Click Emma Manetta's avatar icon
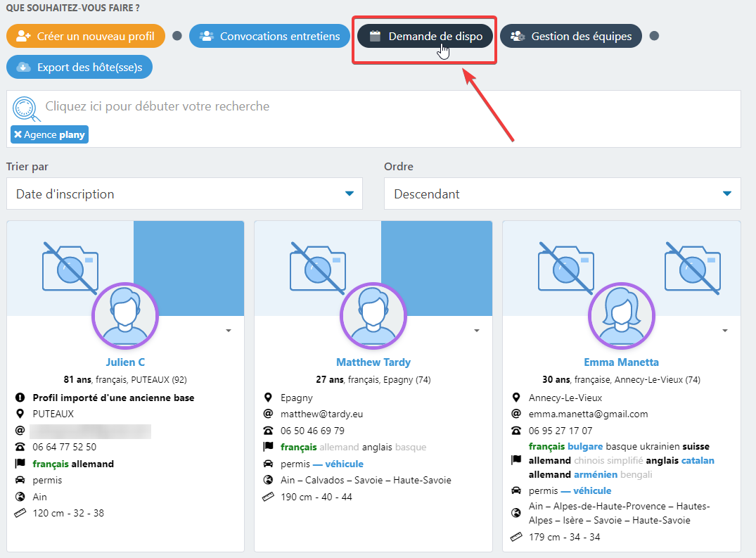This screenshot has height=558, width=756. 621,317
